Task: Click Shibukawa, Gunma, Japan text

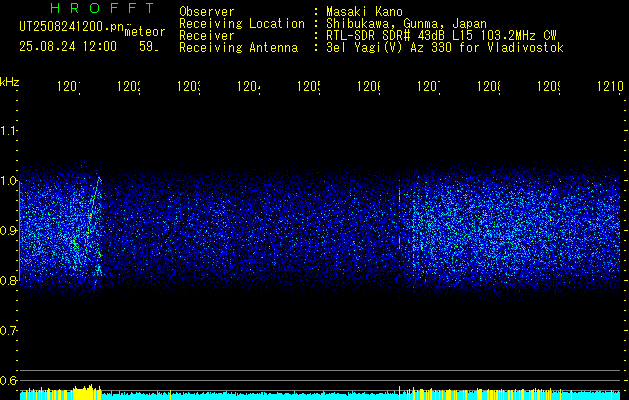Action: [406, 24]
